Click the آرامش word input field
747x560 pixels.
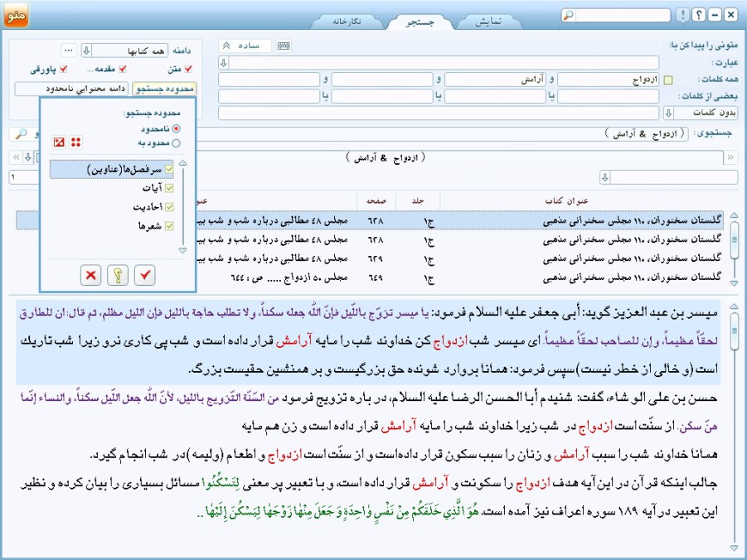[x=495, y=80]
